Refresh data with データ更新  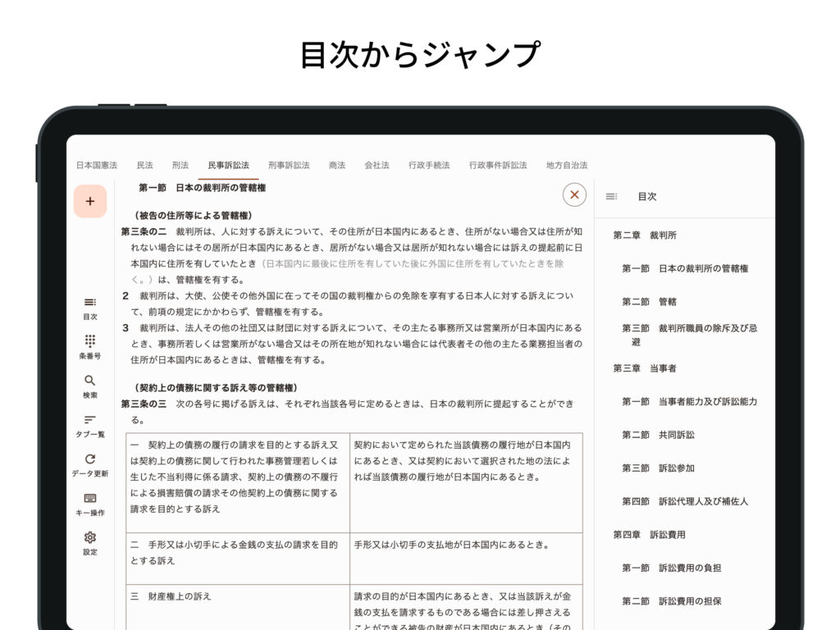pos(90,466)
